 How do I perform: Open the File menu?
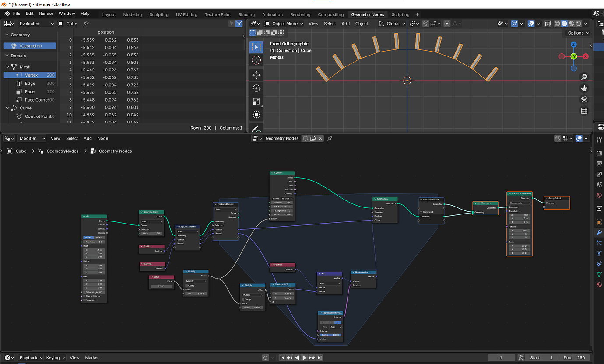[17, 14]
